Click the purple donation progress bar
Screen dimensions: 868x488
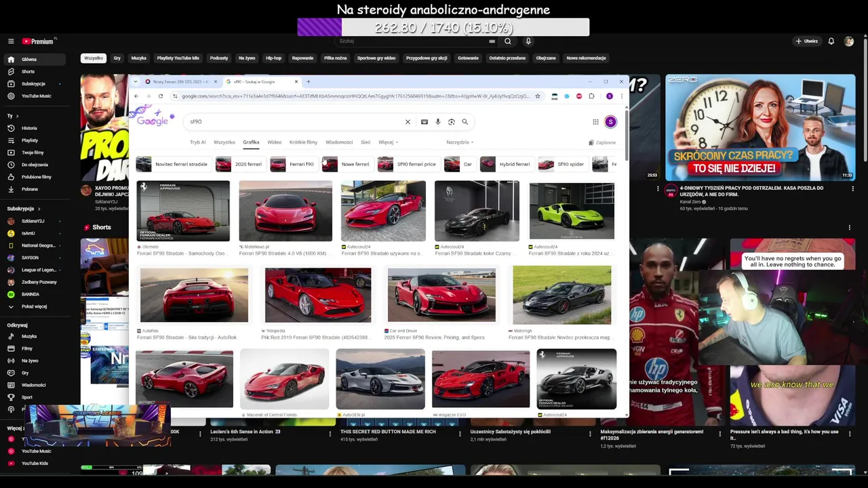[443, 27]
